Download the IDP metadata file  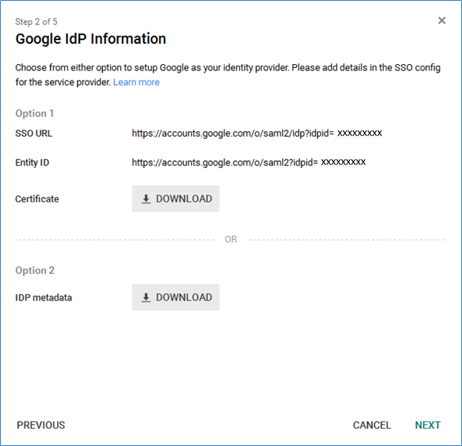pos(176,297)
